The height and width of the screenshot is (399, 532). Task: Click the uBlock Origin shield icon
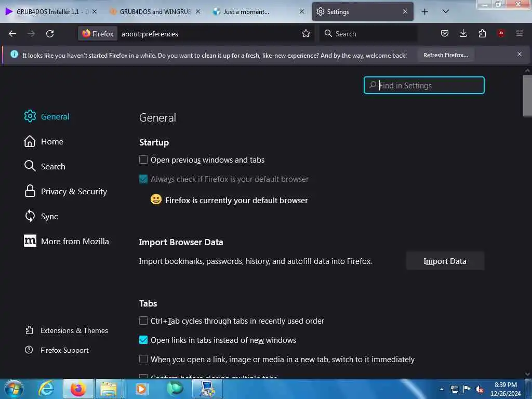tap(501, 33)
